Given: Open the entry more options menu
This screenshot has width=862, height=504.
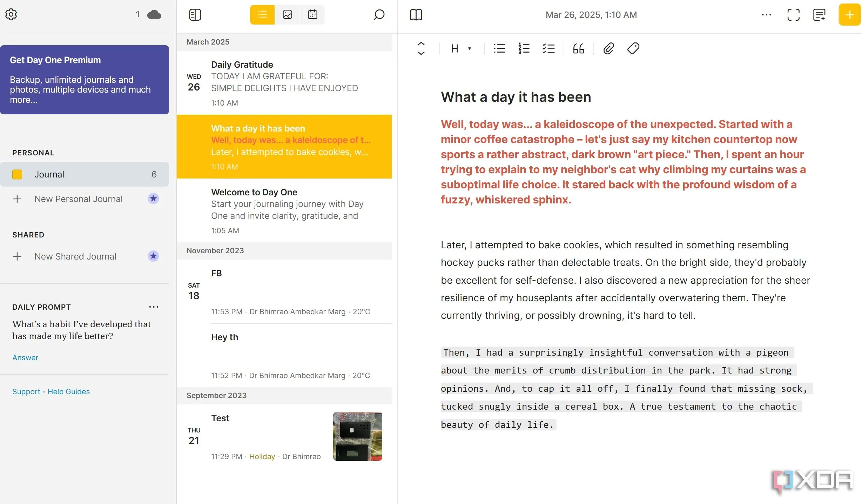Looking at the screenshot, I should click(x=767, y=15).
